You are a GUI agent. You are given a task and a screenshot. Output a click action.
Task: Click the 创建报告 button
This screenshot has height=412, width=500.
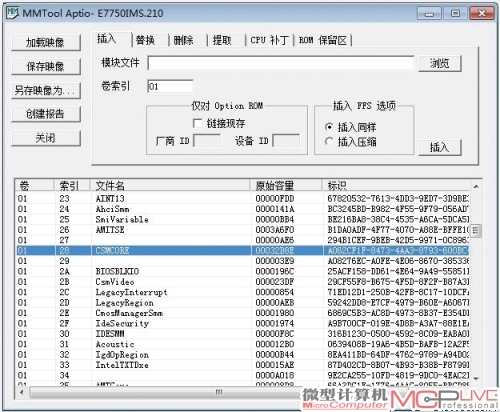(x=46, y=114)
